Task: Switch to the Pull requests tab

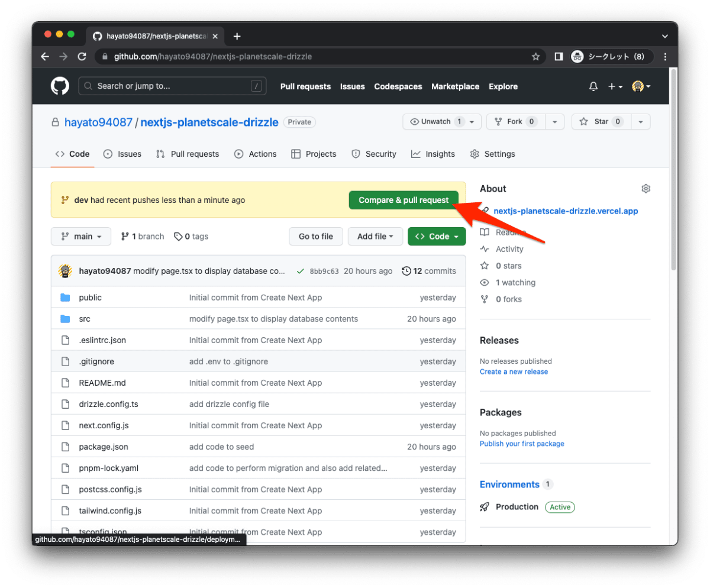Action: click(188, 154)
